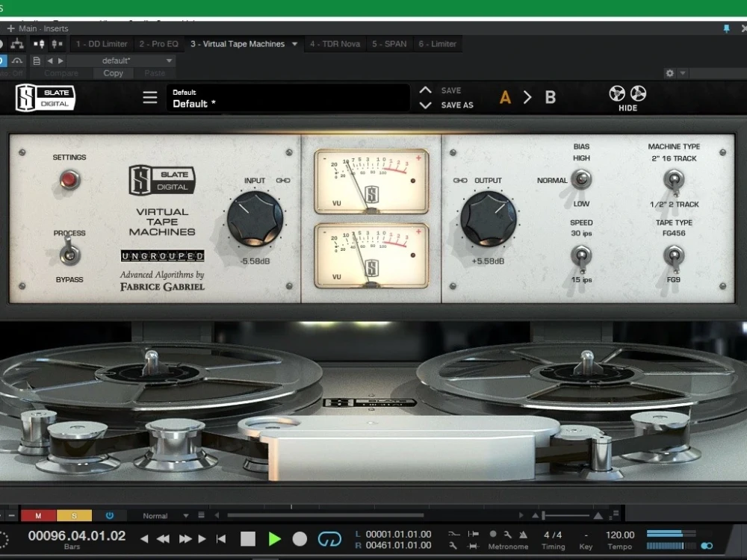Screen dimensions: 747x560
Task: Toggle input link chain icon
Action: 283,181
